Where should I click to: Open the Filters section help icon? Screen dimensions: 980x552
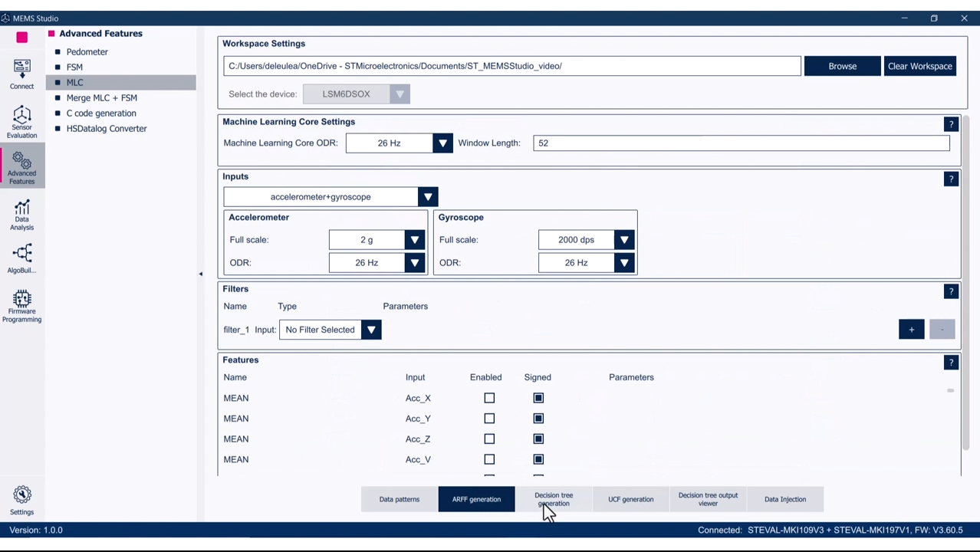[951, 291]
